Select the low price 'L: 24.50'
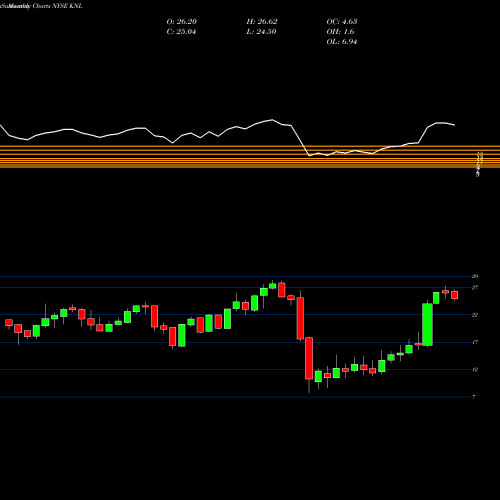 (x=261, y=31)
